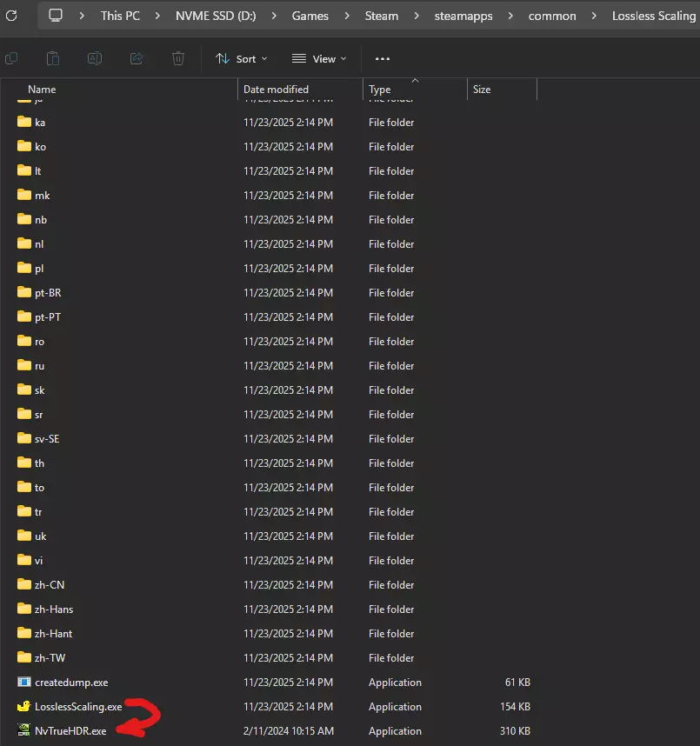Select the tr folder name
This screenshot has width=700, height=746.
point(38,511)
